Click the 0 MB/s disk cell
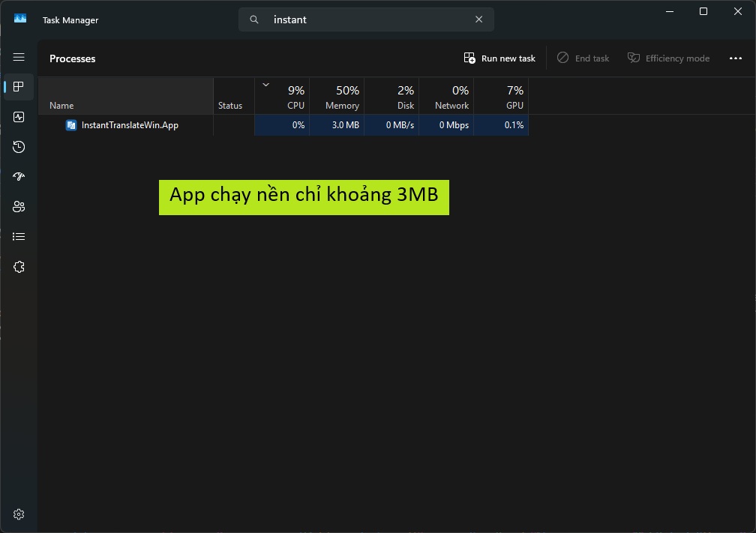This screenshot has height=533, width=756. tap(391, 125)
